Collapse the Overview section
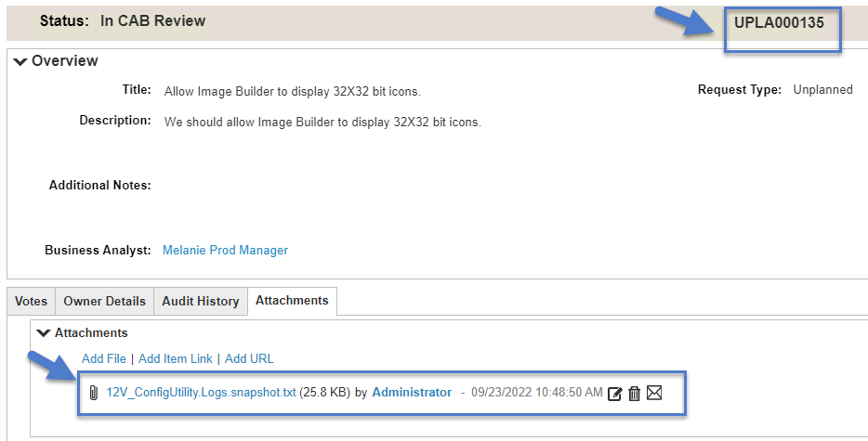The width and height of the screenshot is (868, 441). coord(20,61)
